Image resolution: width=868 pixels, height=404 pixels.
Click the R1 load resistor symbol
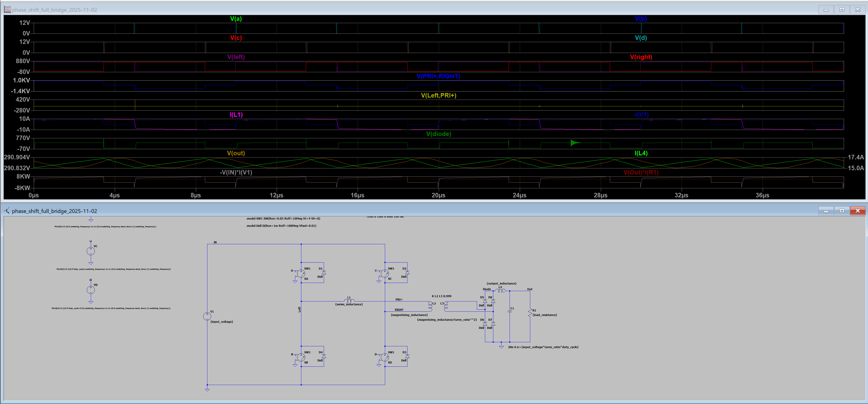[530, 313]
